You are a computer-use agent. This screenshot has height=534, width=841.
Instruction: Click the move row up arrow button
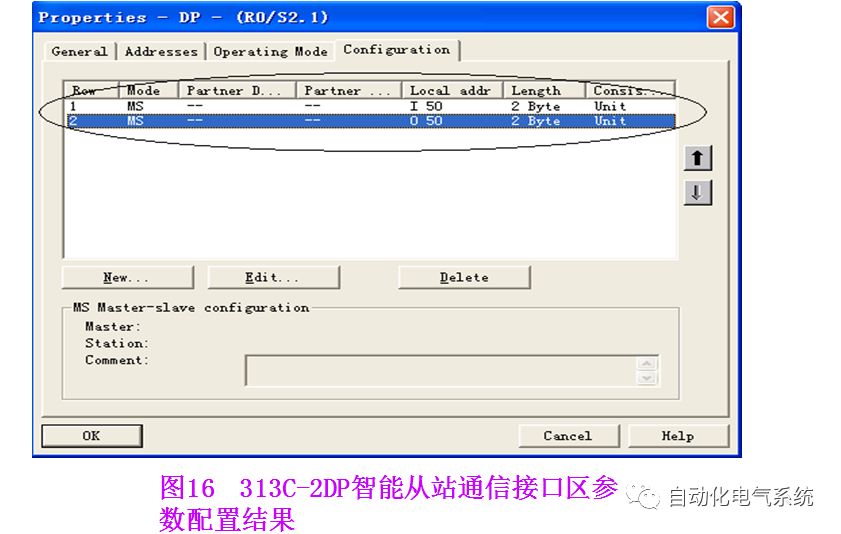[x=698, y=158]
